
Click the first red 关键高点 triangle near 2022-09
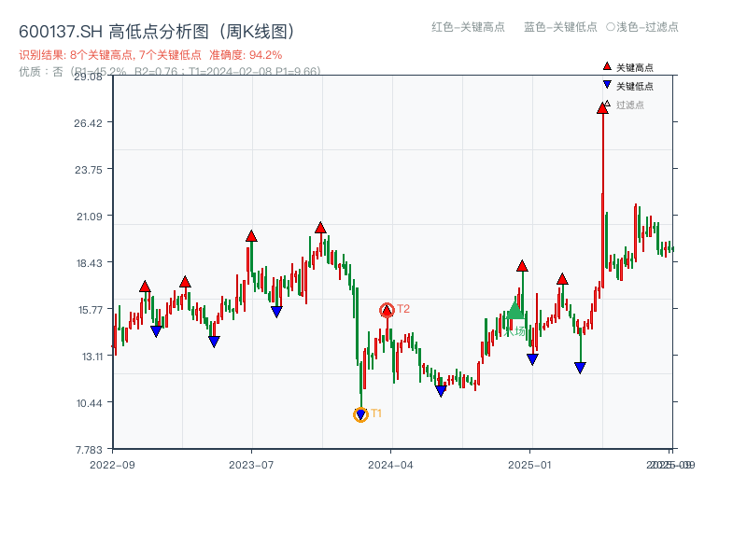point(145,285)
